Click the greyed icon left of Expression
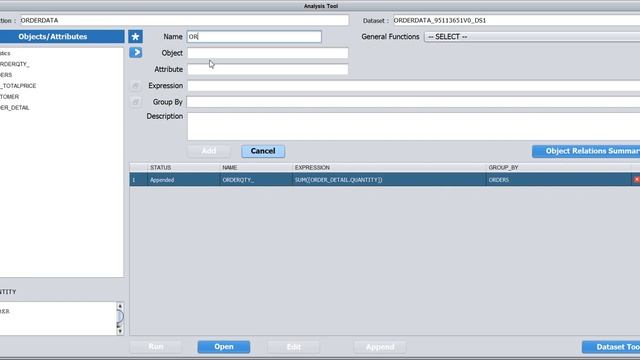This screenshot has width=640, height=360. coord(136,85)
